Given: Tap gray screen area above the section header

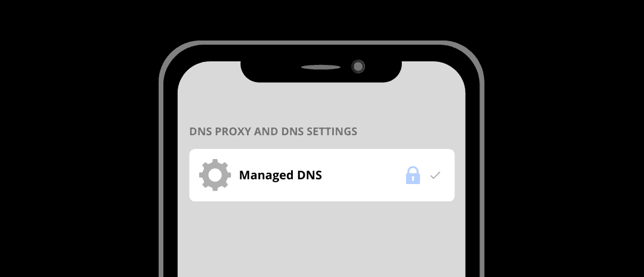Looking at the screenshot, I should coord(321,102).
